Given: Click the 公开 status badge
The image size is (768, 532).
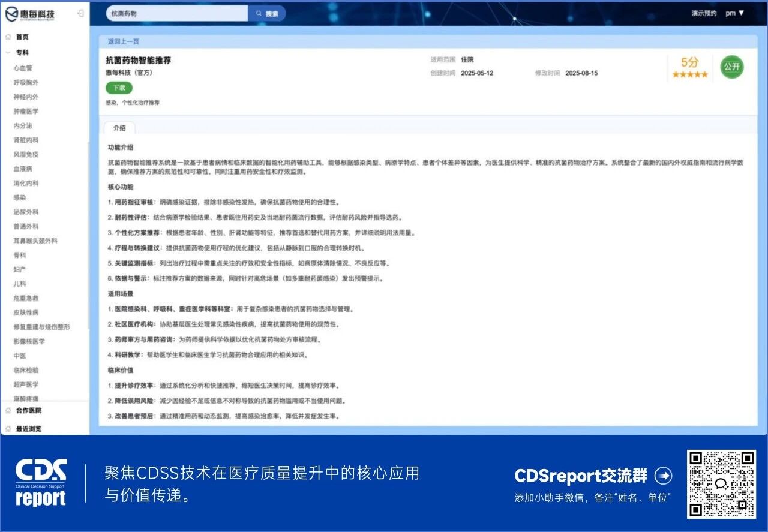Looking at the screenshot, I should pyautogui.click(x=731, y=67).
